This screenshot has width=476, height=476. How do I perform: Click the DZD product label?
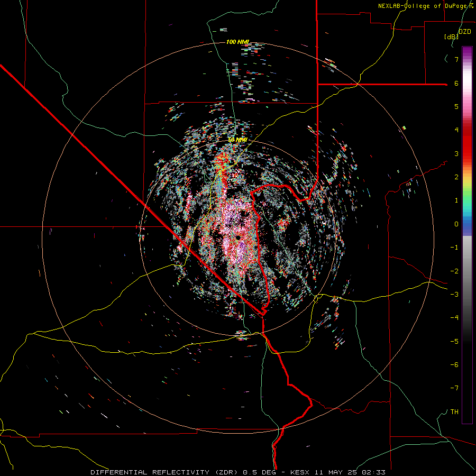[x=465, y=31]
